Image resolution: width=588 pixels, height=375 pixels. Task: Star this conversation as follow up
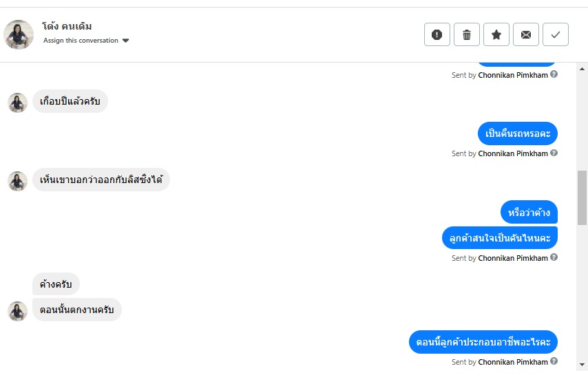pyautogui.click(x=496, y=34)
